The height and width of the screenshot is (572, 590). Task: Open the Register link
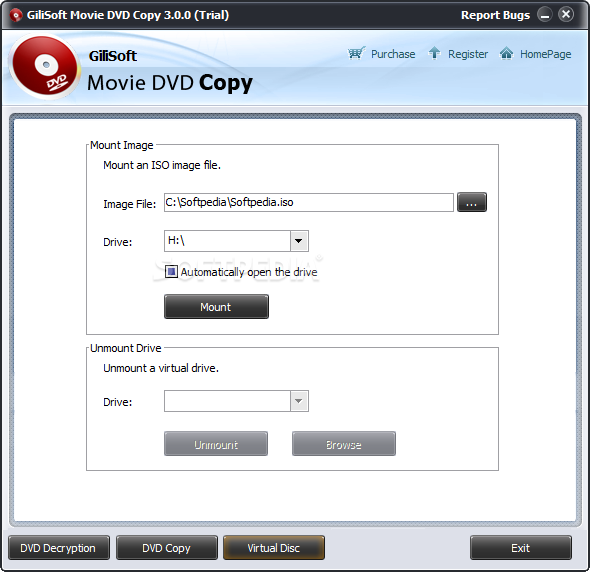point(468,54)
